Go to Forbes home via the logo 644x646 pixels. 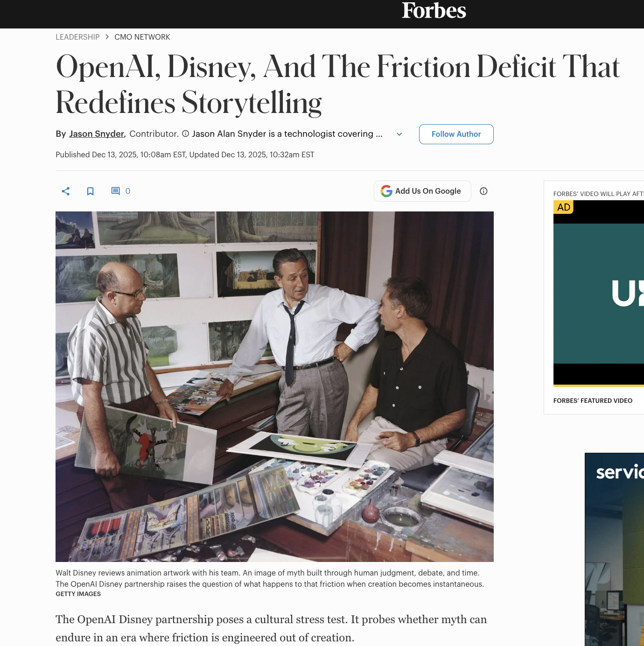pos(434,11)
